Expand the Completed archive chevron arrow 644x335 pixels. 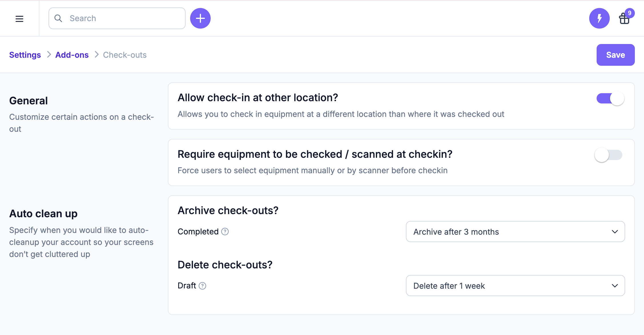[615, 232]
